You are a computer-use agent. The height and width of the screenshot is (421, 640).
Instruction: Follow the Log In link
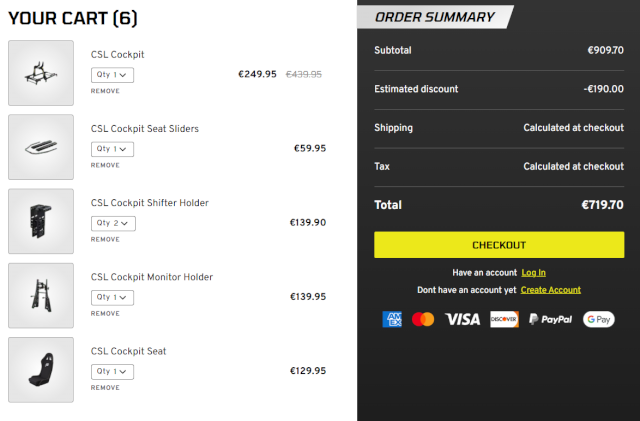(x=533, y=272)
